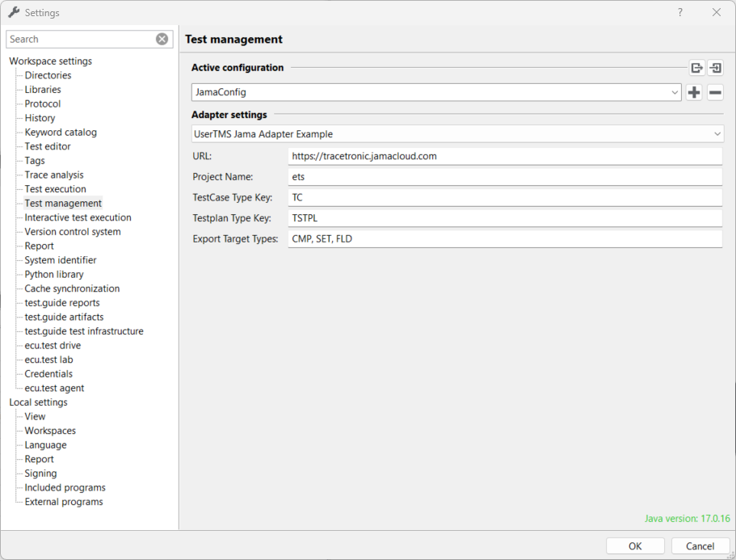This screenshot has width=736, height=560.
Task: Click the export configuration icon
Action: click(696, 68)
